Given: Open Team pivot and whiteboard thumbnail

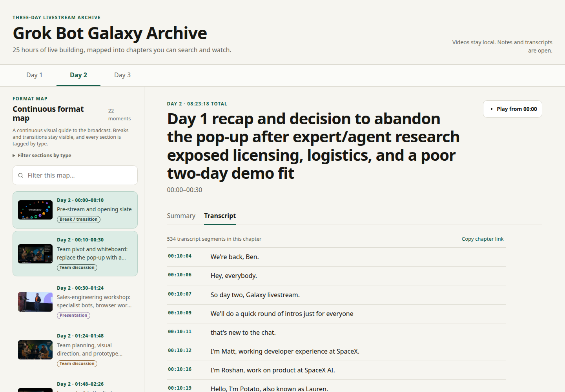Looking at the screenshot, I should point(35,254).
